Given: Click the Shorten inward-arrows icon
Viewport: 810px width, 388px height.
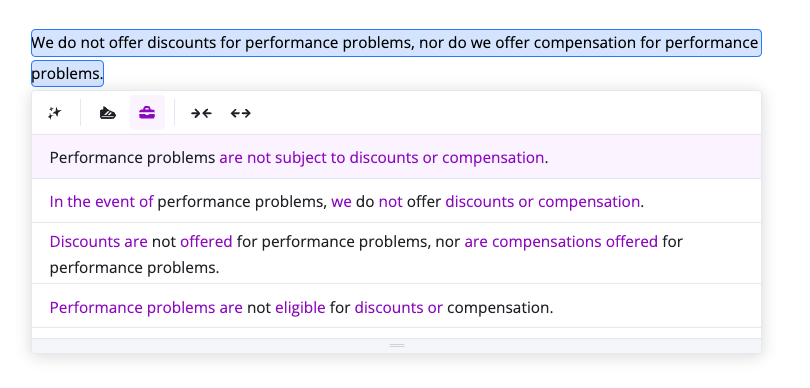Looking at the screenshot, I should [x=201, y=113].
